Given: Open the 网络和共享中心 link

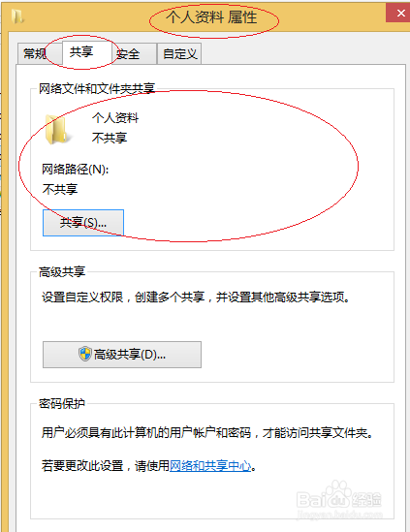Looking at the screenshot, I should 210,466.
